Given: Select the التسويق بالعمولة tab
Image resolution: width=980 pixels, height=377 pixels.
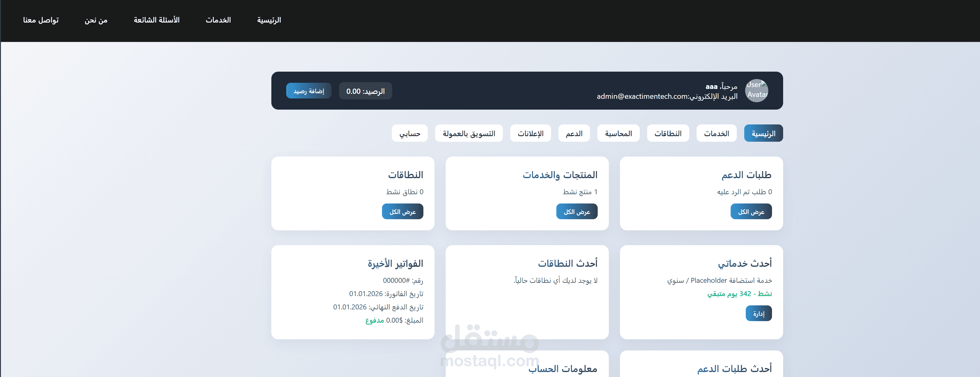Looking at the screenshot, I should (x=469, y=133).
